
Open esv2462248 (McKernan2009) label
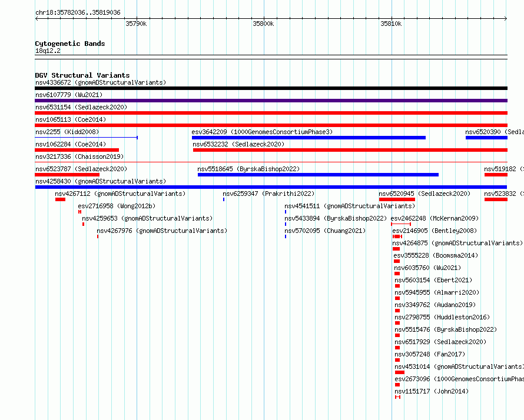435,218
